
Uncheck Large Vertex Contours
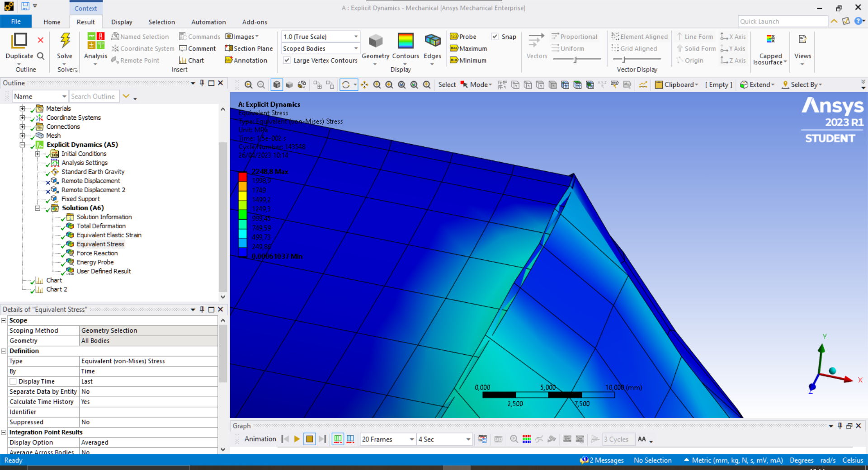click(x=287, y=60)
